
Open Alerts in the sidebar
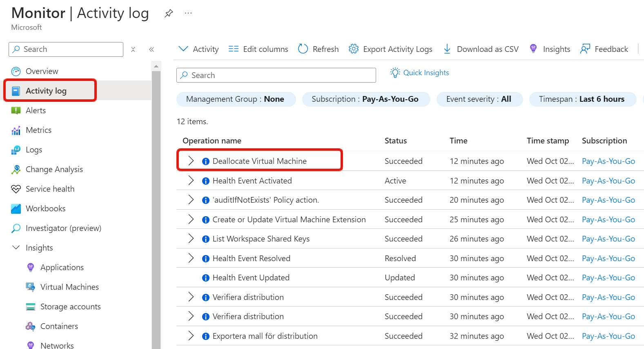click(36, 110)
